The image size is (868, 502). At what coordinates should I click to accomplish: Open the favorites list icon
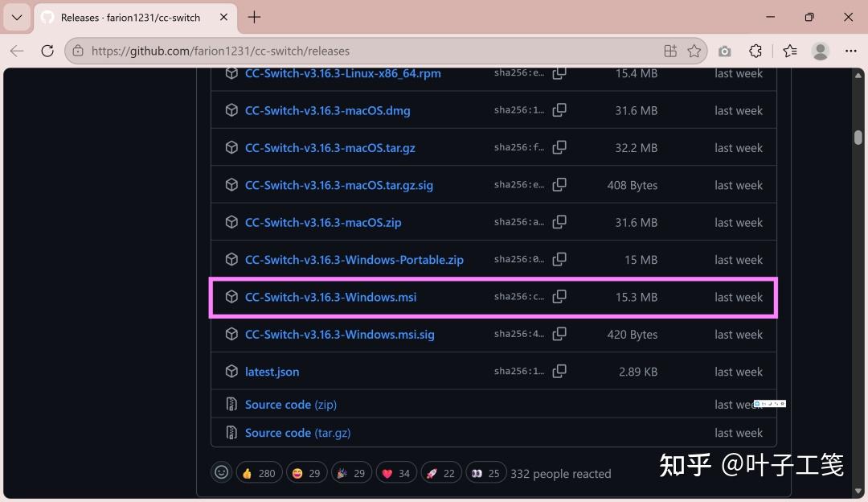click(790, 51)
